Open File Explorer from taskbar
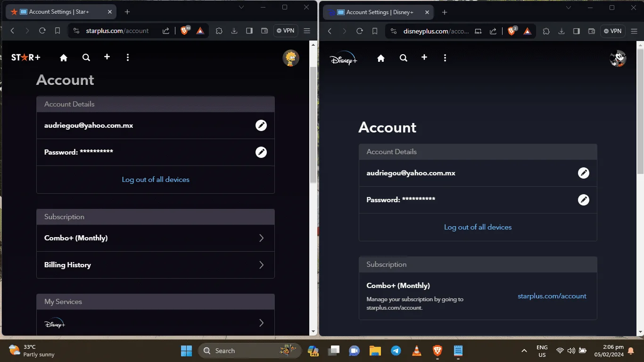The image size is (644, 362). coord(375,351)
